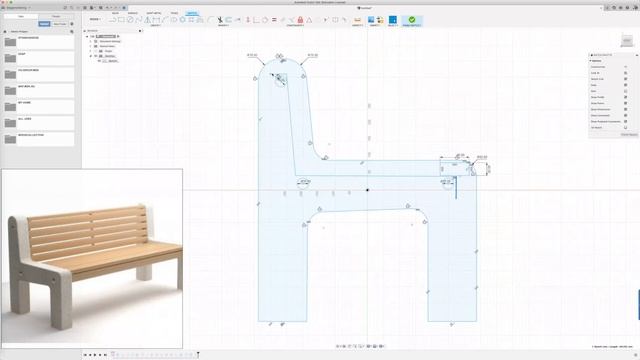Click the Look At button in palette
This screenshot has height=360, width=640.
(625, 73)
